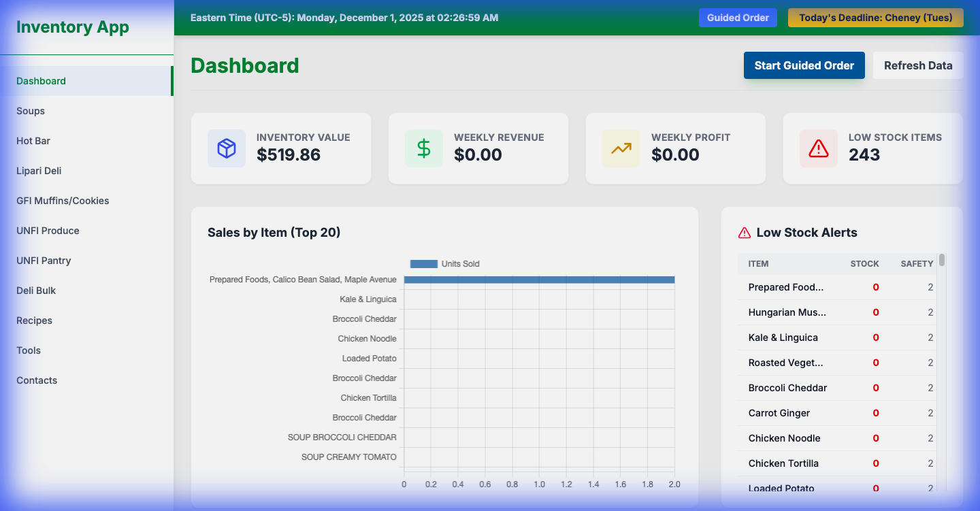Viewport: 980px width, 511px height.
Task: Click the Start Guided Order button
Action: 804,65
